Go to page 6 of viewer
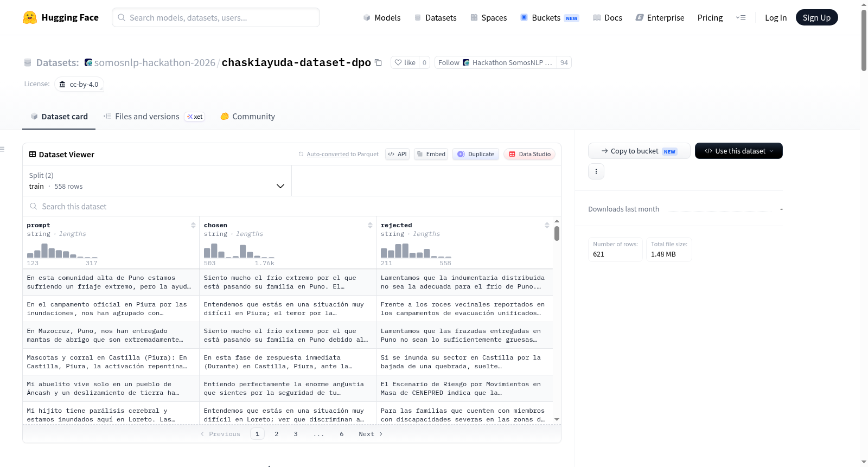 [342, 434]
